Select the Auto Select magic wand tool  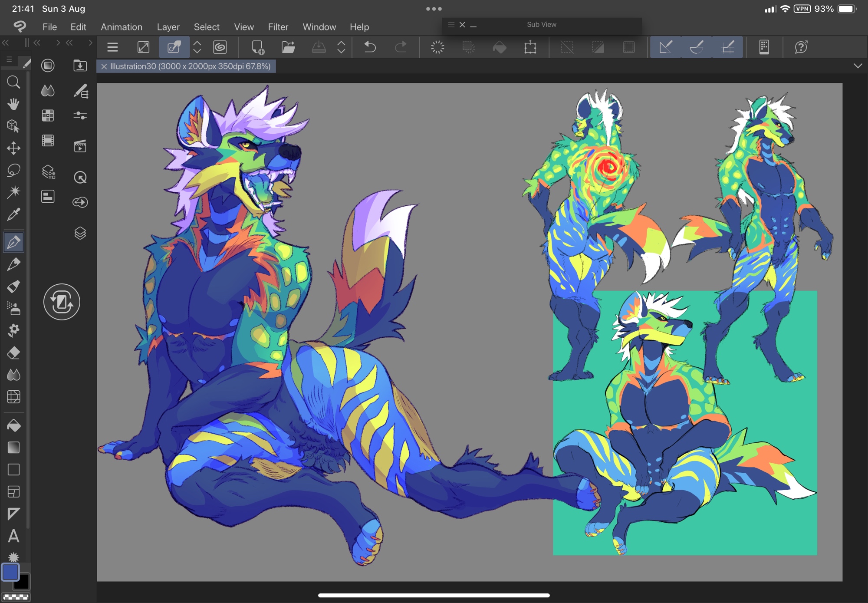(13, 192)
